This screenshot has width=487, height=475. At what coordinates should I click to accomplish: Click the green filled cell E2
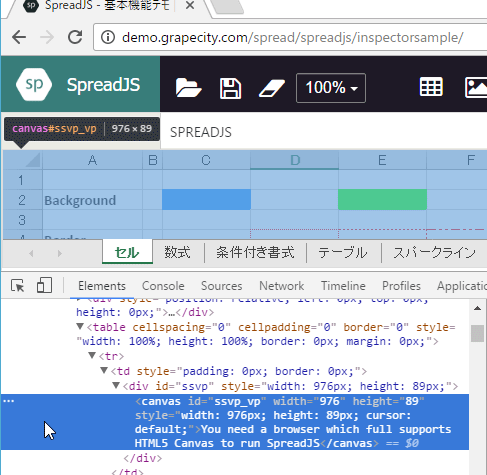click(382, 200)
